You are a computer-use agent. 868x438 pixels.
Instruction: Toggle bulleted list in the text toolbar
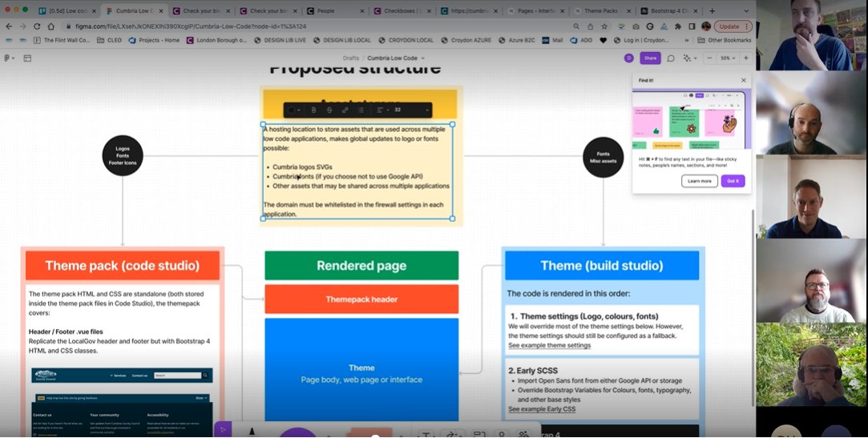pos(361,110)
